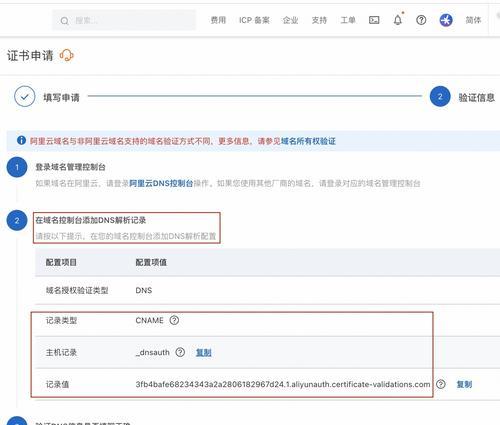Click the 记录类型 label
This screenshot has width=500, height=425.
coord(61,320)
